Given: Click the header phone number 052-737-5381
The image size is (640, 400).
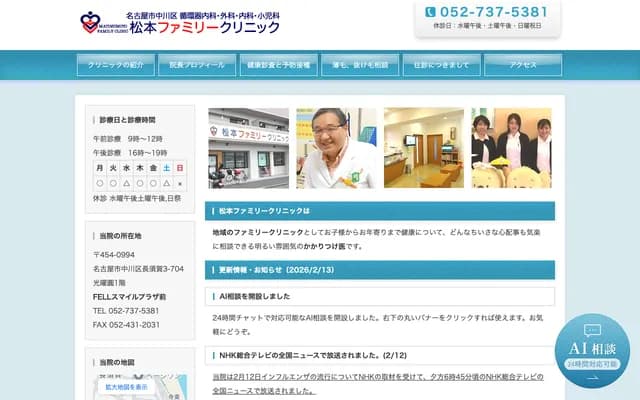Looking at the screenshot, I should [x=493, y=12].
